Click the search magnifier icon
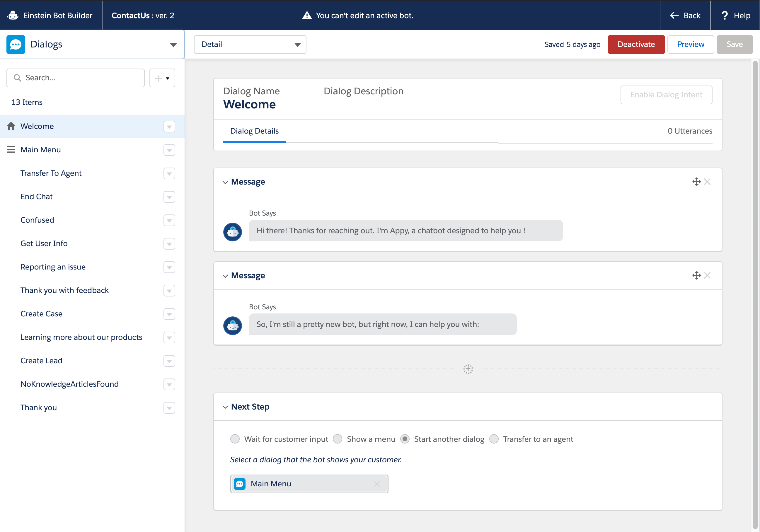This screenshot has width=760, height=532. pyautogui.click(x=17, y=78)
